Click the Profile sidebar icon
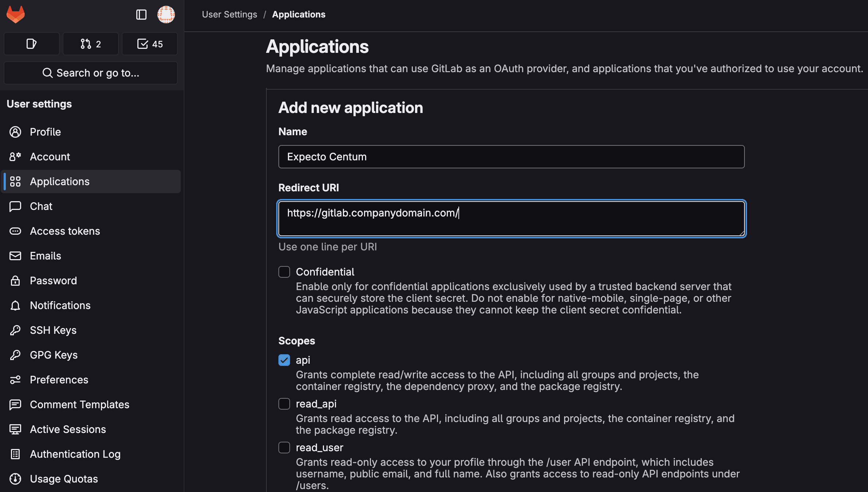The width and height of the screenshot is (868, 492). [x=15, y=132]
